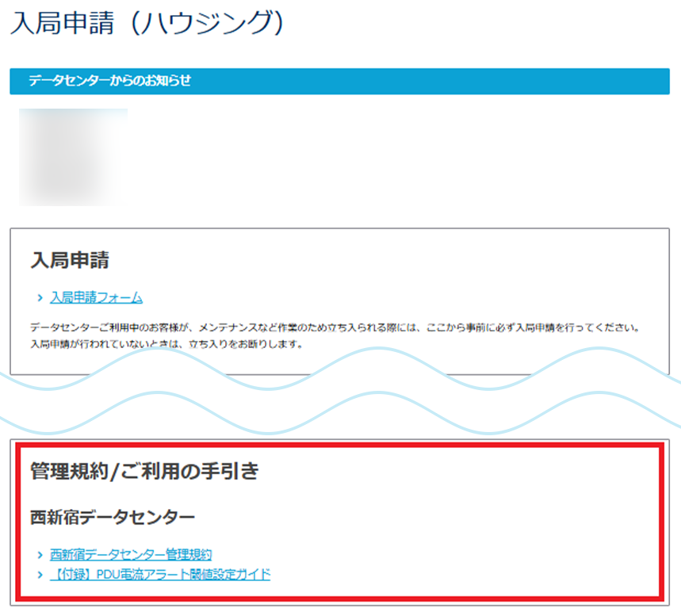Image resolution: width=681 pixels, height=616 pixels.
Task: Open 西新宿データセンター管理規約 link
Action: (x=131, y=555)
